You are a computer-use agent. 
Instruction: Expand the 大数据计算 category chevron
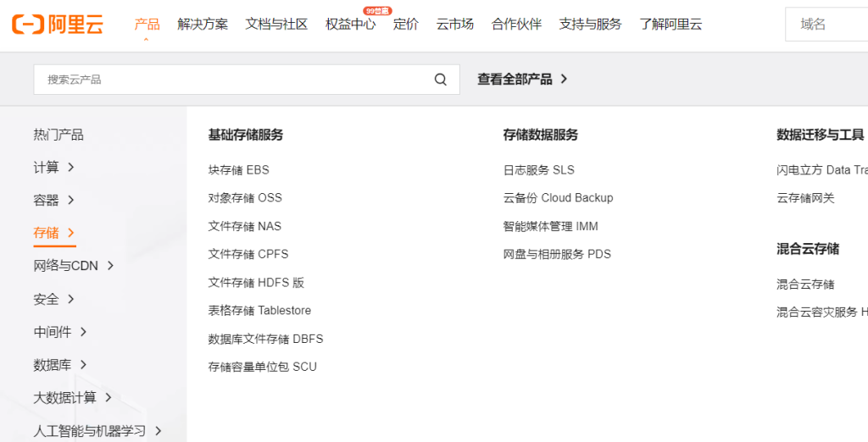pyautogui.click(x=108, y=397)
